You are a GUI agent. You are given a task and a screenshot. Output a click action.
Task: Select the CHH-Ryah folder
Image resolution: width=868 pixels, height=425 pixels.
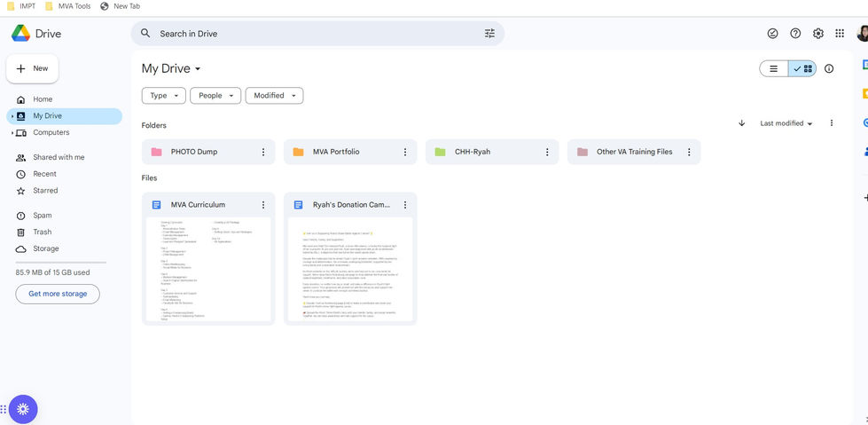tap(492, 152)
